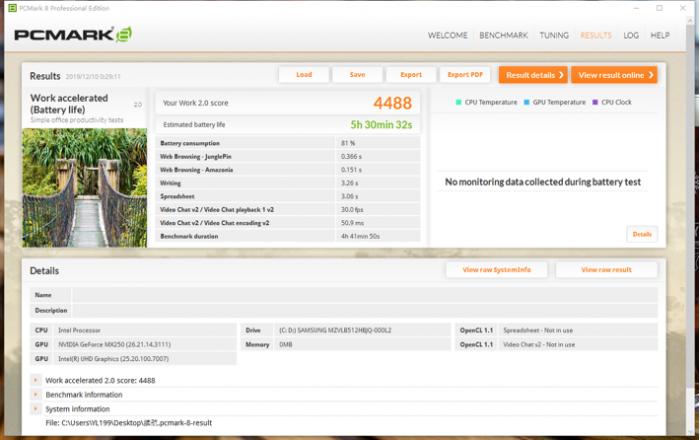The width and height of the screenshot is (700, 440).
Task: Click the result file path text
Action: point(129,423)
